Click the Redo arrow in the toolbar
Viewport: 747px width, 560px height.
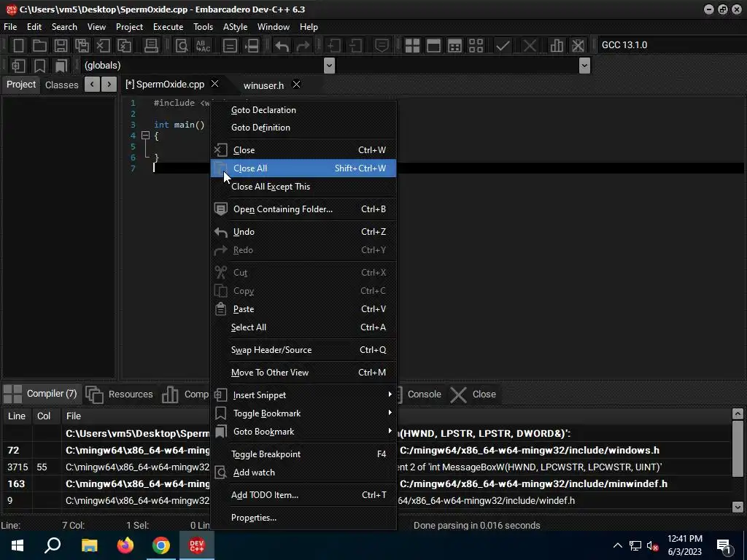303,46
